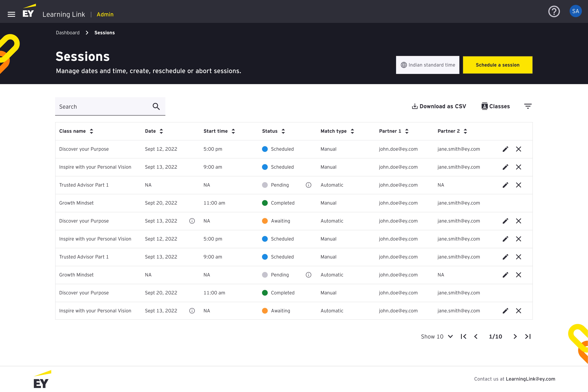Click the search magnifier icon
This screenshot has height=392, width=588.
pyautogui.click(x=156, y=107)
